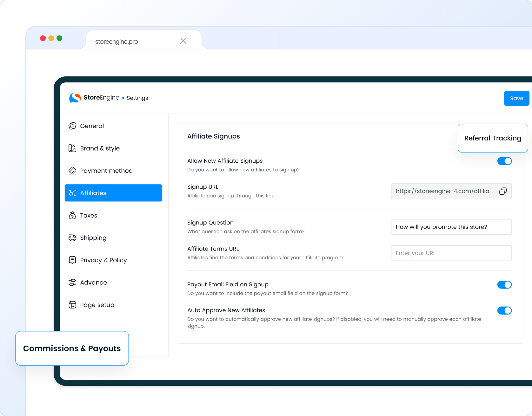Turn off Payout Email Field on Signup
The height and width of the screenshot is (416, 532).
pos(504,285)
